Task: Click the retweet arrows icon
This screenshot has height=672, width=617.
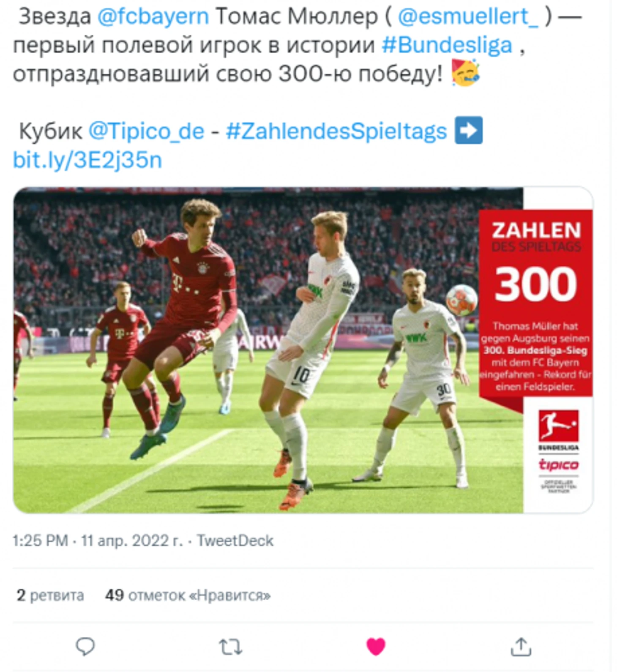Action: (230, 647)
